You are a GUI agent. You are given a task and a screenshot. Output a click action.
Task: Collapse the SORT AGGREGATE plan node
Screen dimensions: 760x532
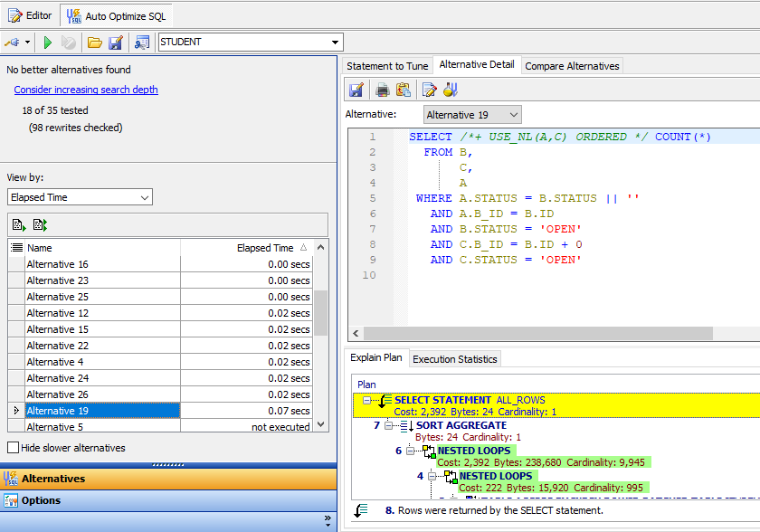click(388, 425)
